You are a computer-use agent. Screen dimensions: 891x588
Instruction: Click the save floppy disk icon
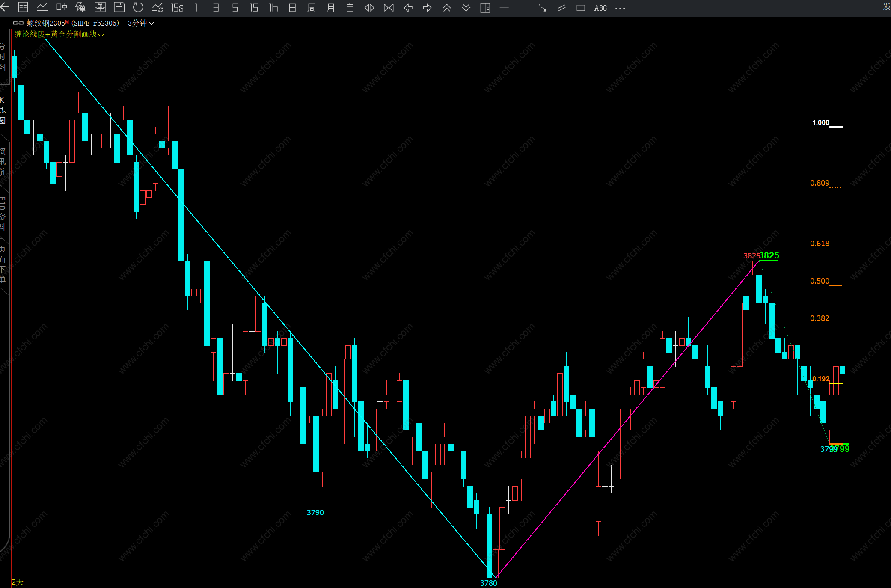119,7
